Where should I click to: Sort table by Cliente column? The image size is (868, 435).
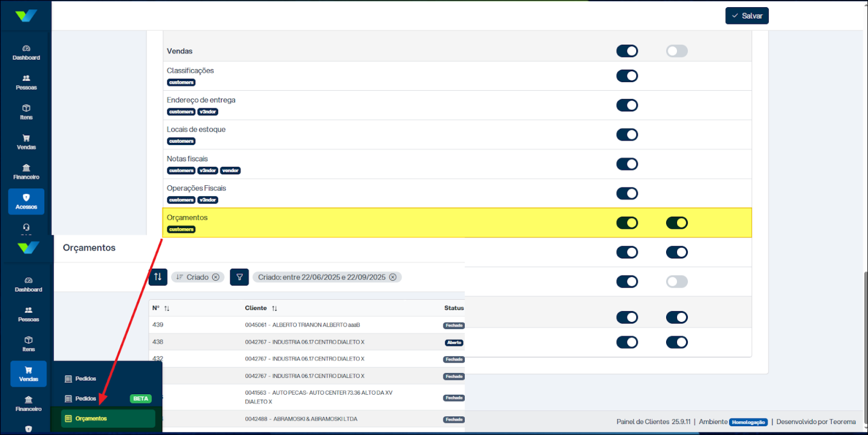(274, 309)
